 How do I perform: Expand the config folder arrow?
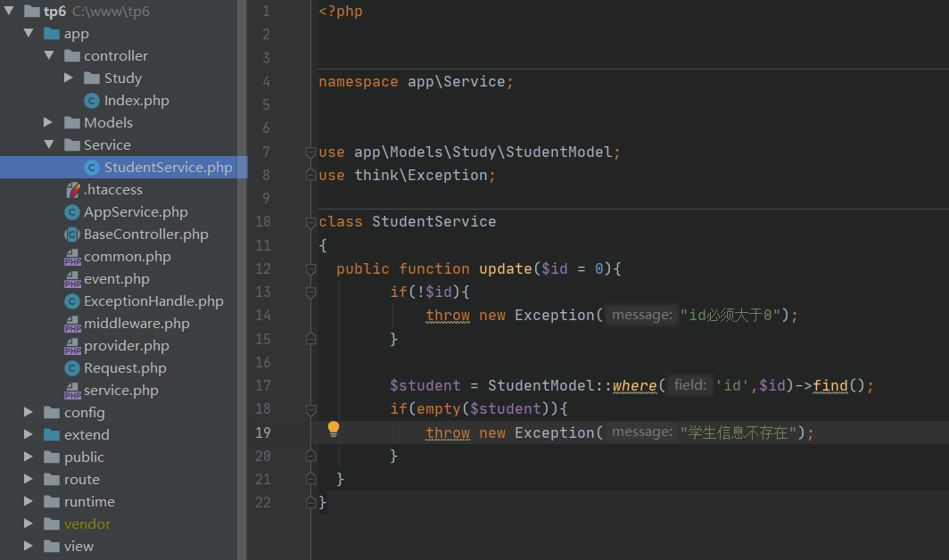pos(28,412)
